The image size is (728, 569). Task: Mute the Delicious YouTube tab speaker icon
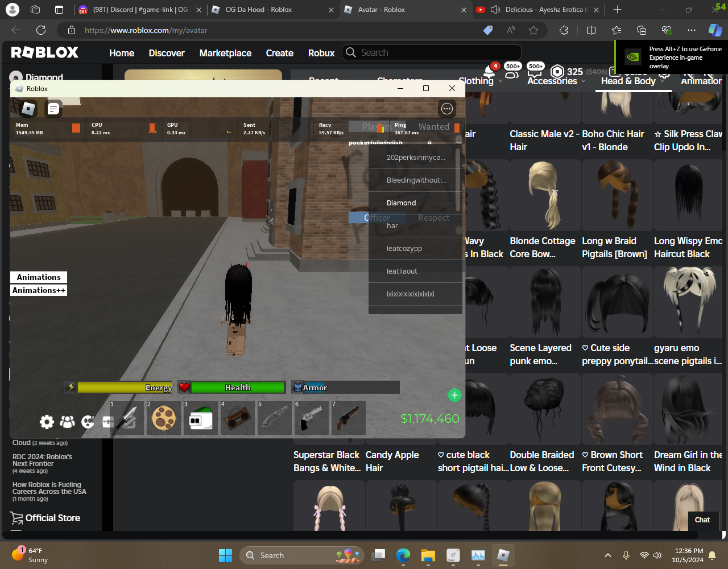click(495, 10)
